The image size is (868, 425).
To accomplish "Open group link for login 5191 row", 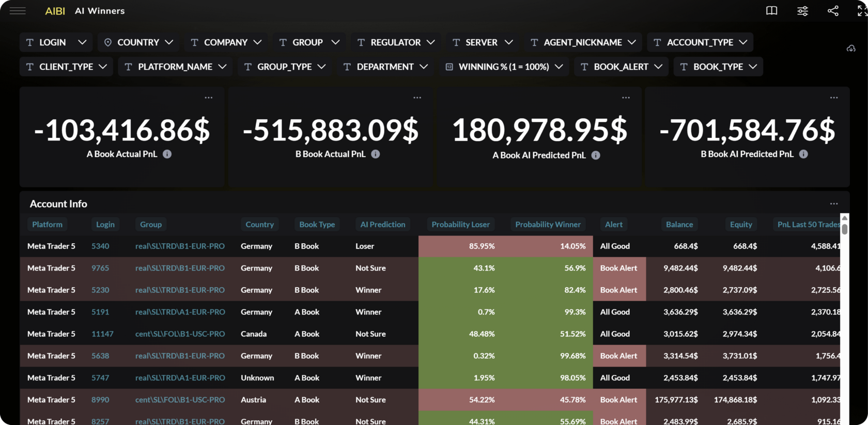I will [180, 312].
